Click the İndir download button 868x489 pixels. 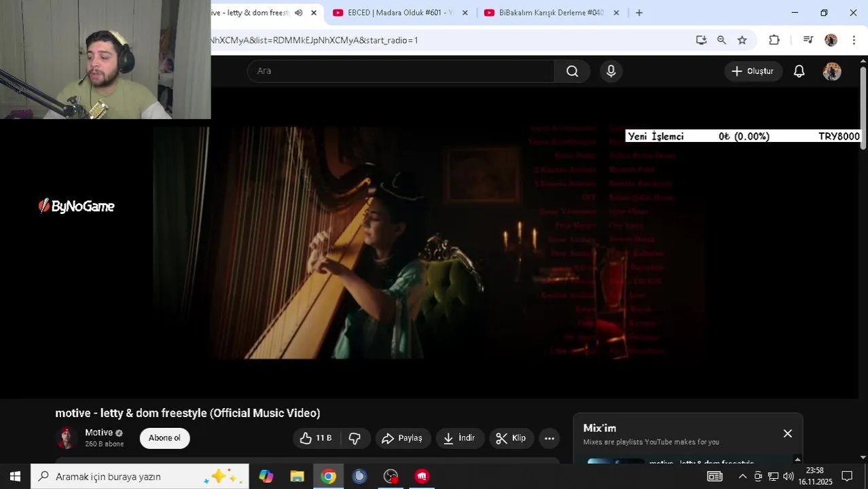pyautogui.click(x=459, y=438)
